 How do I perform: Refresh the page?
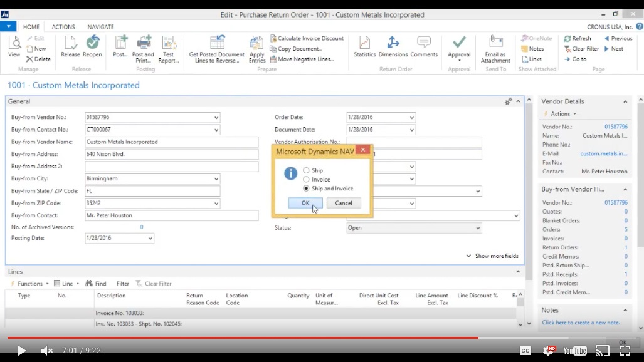[578, 38]
